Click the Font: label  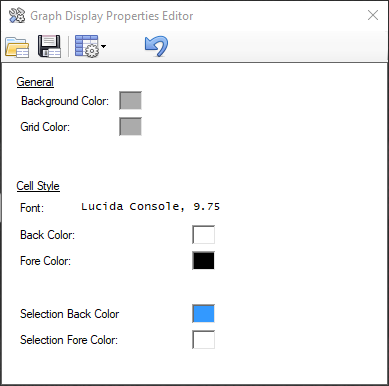click(32, 208)
